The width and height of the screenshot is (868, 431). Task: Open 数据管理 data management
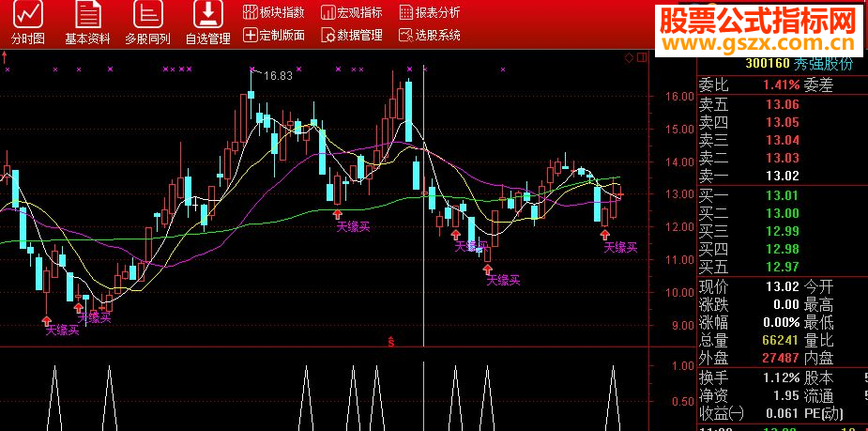pos(352,36)
